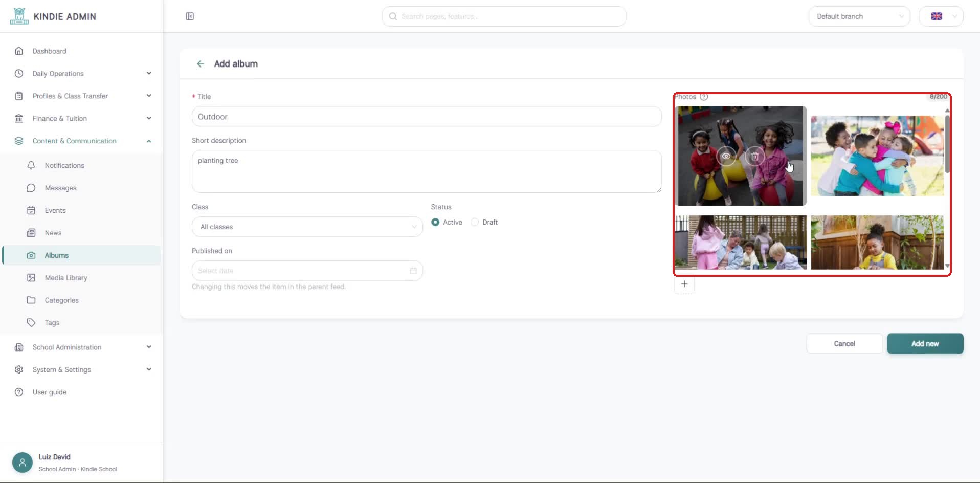Open calendar icon in Published on field
Viewport: 980px width, 483px height.
tap(413, 271)
